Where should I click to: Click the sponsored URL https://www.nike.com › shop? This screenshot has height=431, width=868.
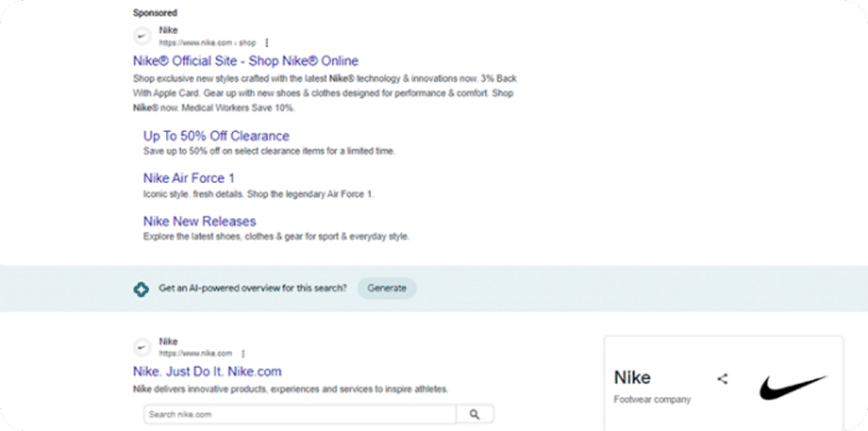pyautogui.click(x=208, y=43)
